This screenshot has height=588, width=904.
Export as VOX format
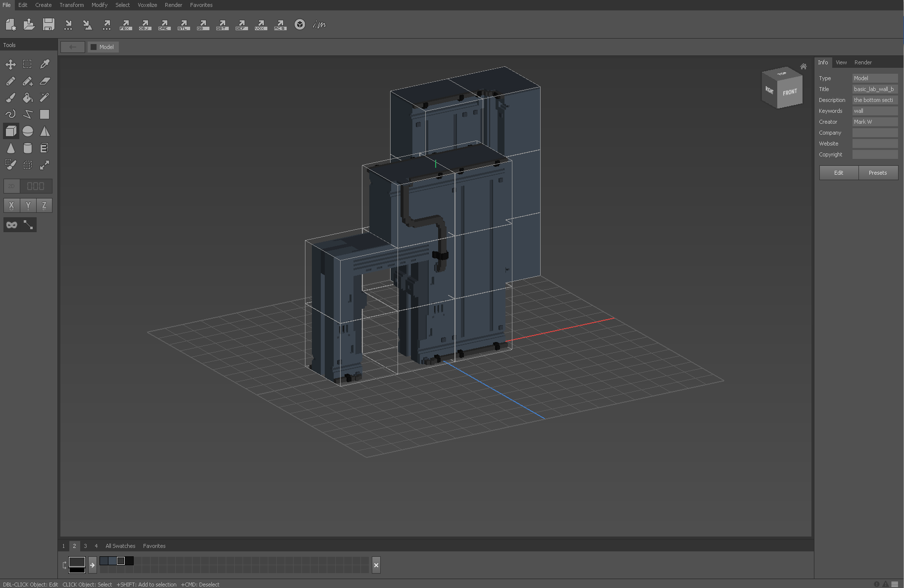(x=261, y=25)
